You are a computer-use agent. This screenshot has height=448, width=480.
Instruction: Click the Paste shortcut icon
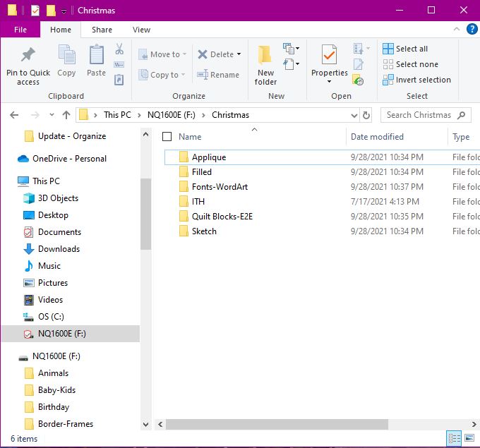click(119, 80)
